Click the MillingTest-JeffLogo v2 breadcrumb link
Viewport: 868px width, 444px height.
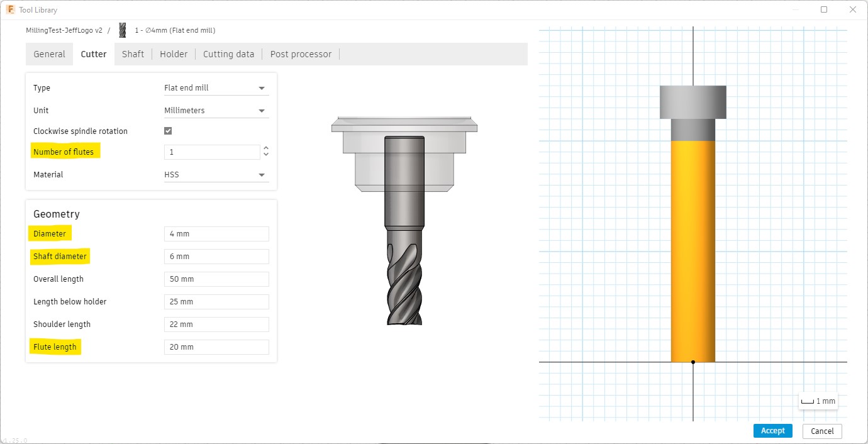pyautogui.click(x=64, y=30)
